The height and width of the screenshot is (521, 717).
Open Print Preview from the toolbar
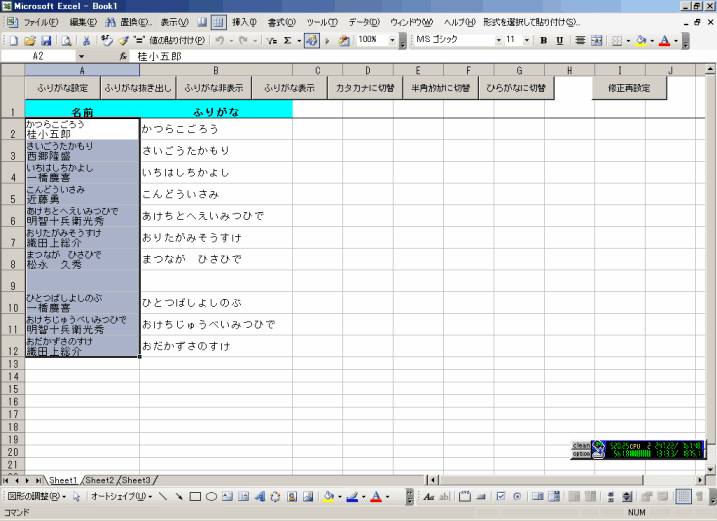[67, 41]
